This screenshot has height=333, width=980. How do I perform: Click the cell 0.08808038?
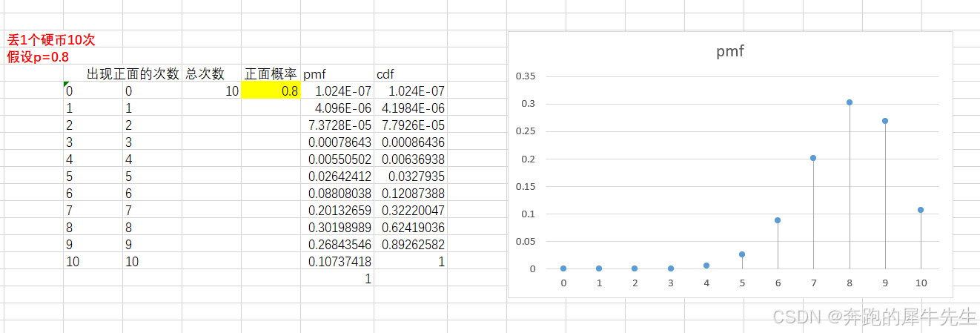[x=337, y=194]
